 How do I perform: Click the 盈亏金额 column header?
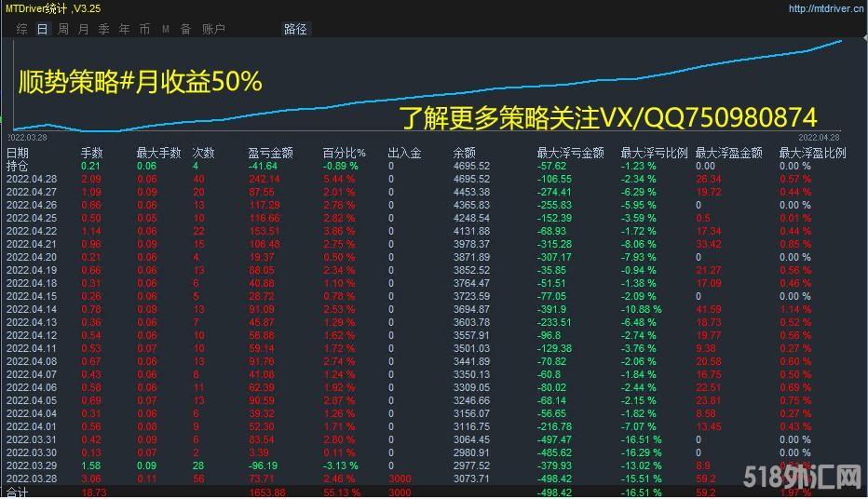click(x=271, y=154)
